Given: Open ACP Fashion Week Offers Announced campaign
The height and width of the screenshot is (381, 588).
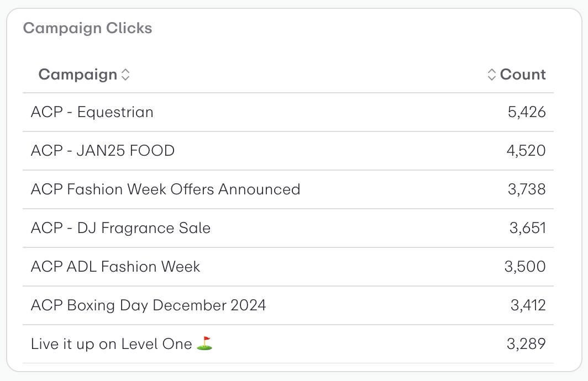Looking at the screenshot, I should (x=165, y=189).
